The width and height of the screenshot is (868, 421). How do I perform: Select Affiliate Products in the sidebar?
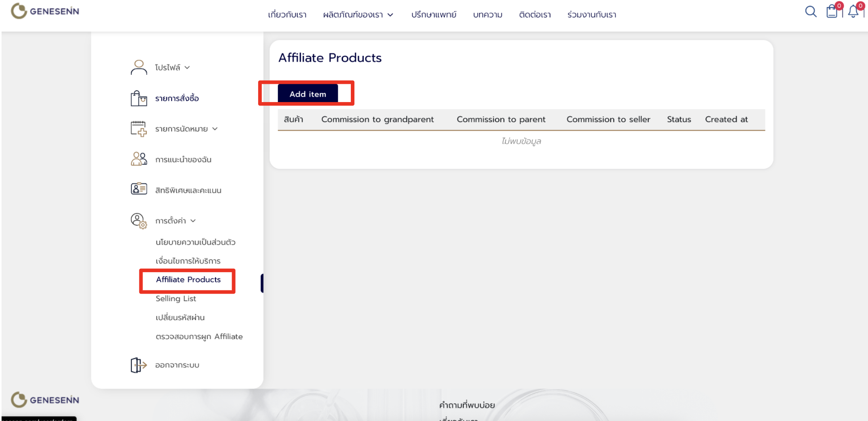[188, 280]
